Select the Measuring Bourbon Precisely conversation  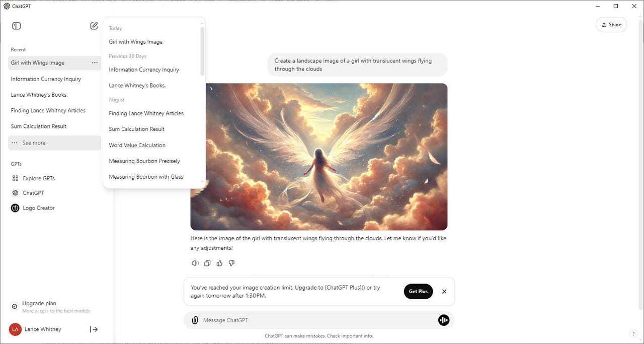[144, 161]
